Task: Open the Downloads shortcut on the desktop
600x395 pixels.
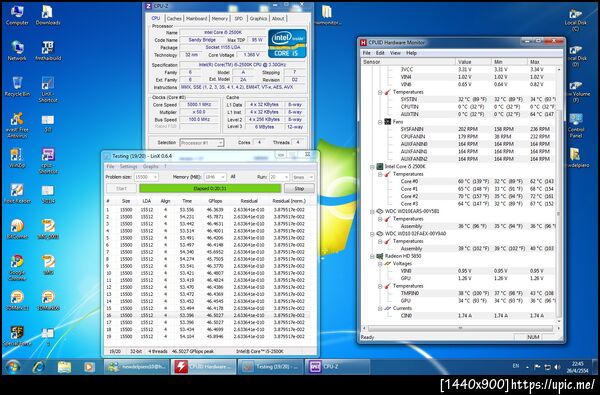Action: (48, 15)
